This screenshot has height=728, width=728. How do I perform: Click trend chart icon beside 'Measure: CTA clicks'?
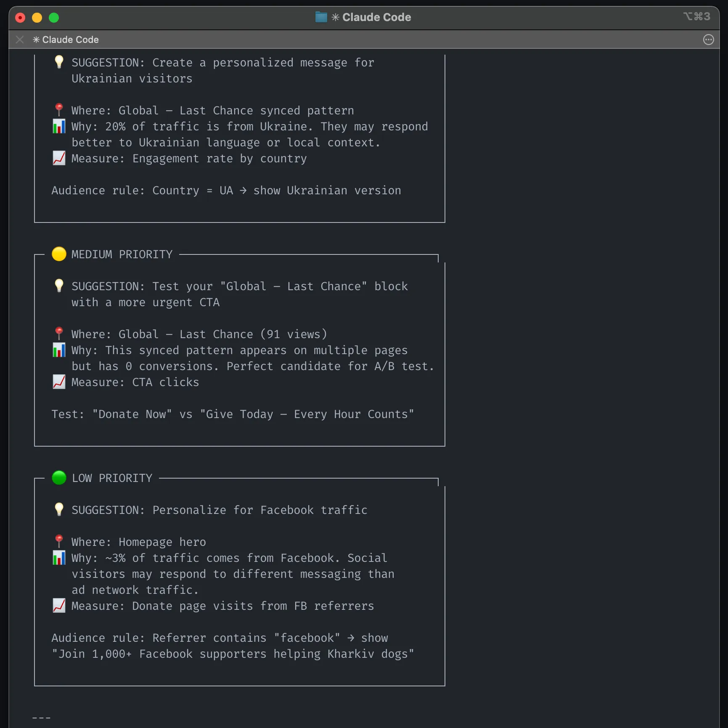click(x=59, y=382)
